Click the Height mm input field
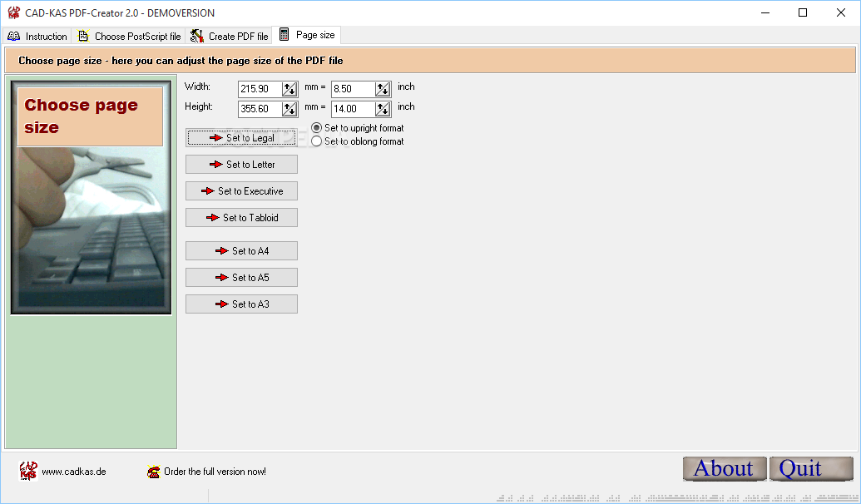The height and width of the screenshot is (504, 861). pos(260,109)
